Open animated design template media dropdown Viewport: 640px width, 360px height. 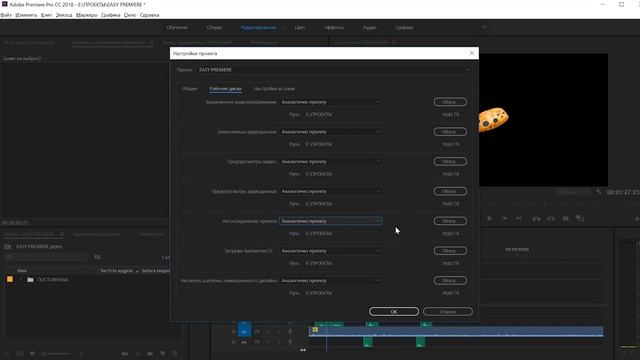tap(331, 281)
